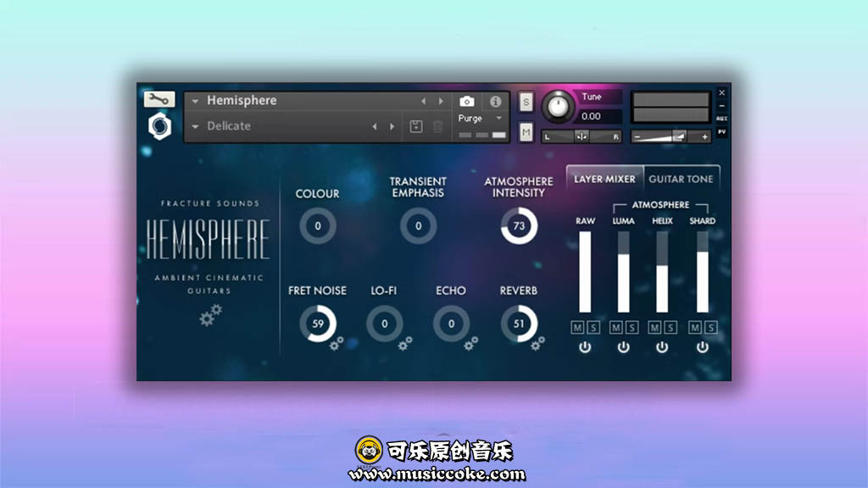Mute the instrument with header M button
Screen dimensions: 868x488
(526, 131)
